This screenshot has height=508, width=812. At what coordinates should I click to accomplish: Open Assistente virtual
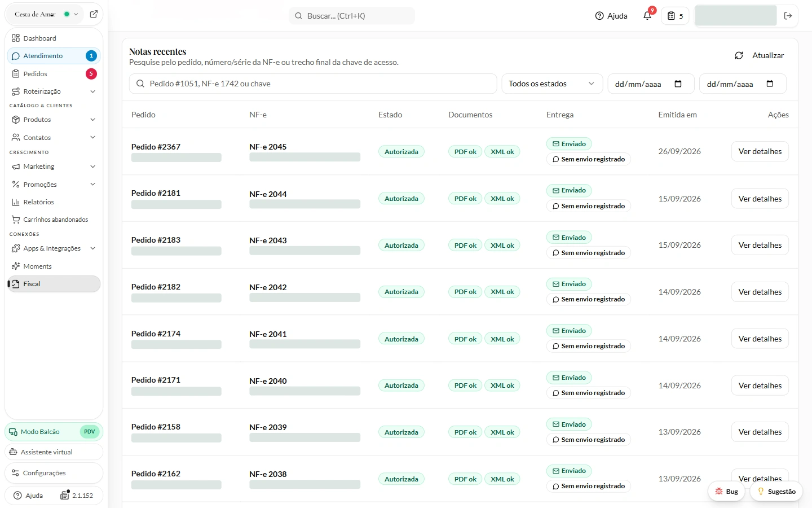coord(54,452)
